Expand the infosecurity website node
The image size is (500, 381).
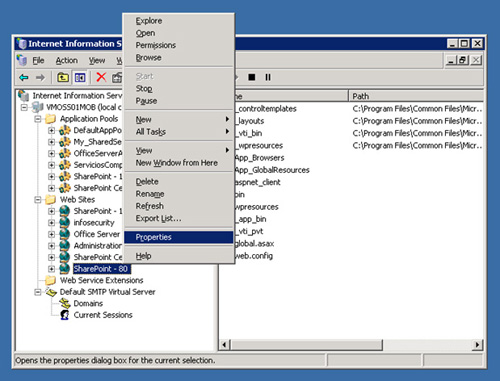51,223
